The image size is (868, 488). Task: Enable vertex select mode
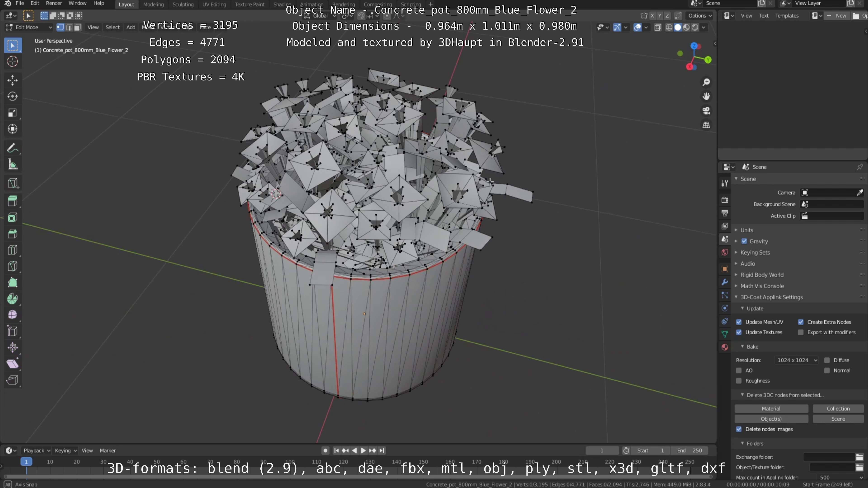click(x=60, y=27)
